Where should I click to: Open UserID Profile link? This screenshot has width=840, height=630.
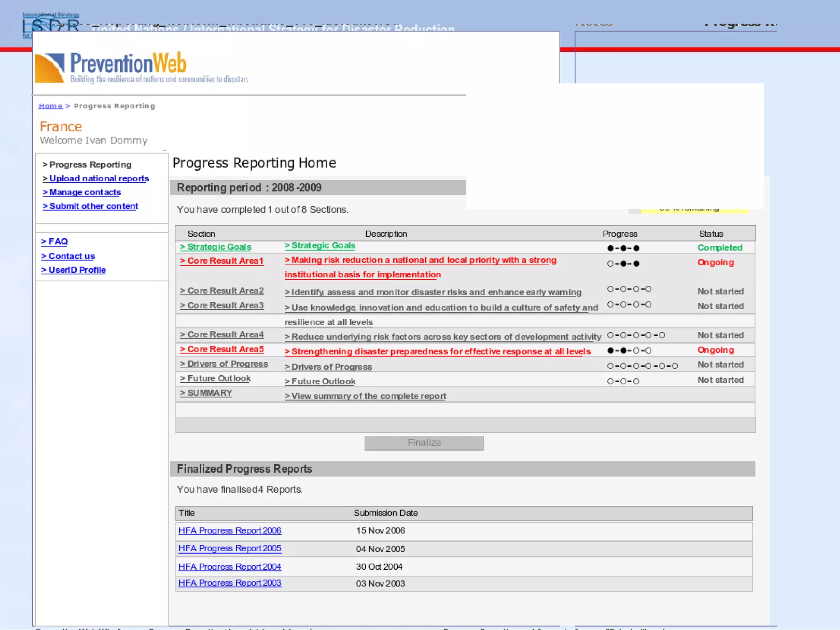tap(73, 270)
